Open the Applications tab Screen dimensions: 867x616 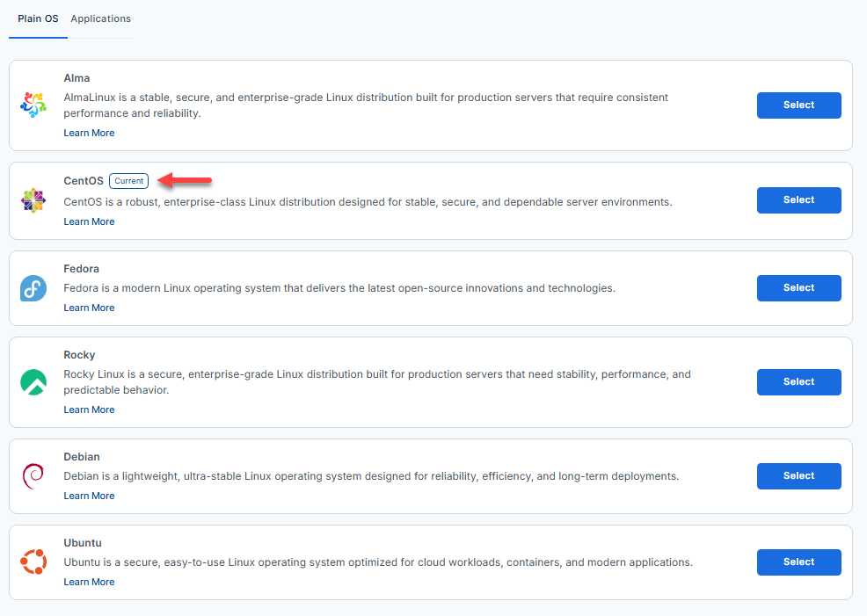pyautogui.click(x=100, y=18)
